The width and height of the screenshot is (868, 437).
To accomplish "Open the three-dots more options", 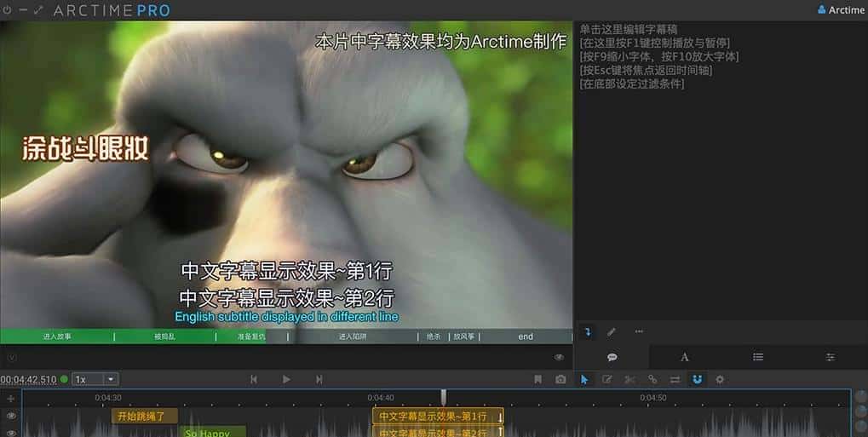I will tap(640, 331).
